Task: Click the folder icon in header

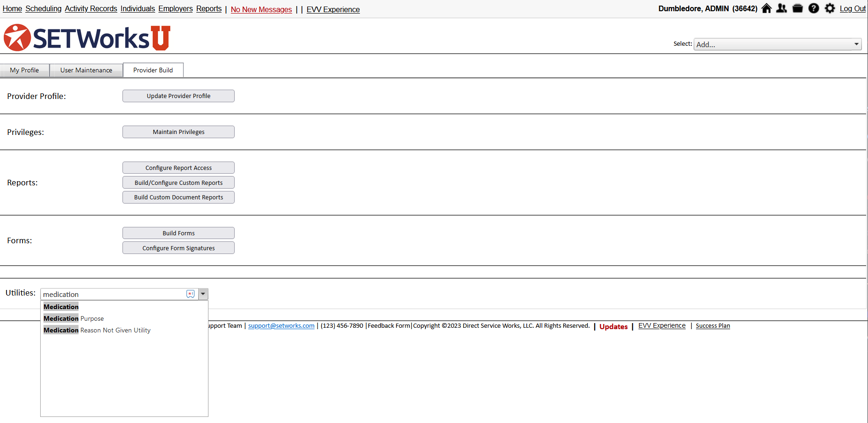Action: tap(797, 8)
